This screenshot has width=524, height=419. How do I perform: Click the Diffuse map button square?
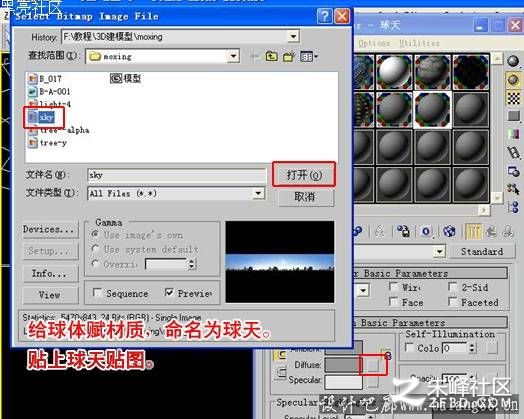pos(373,365)
